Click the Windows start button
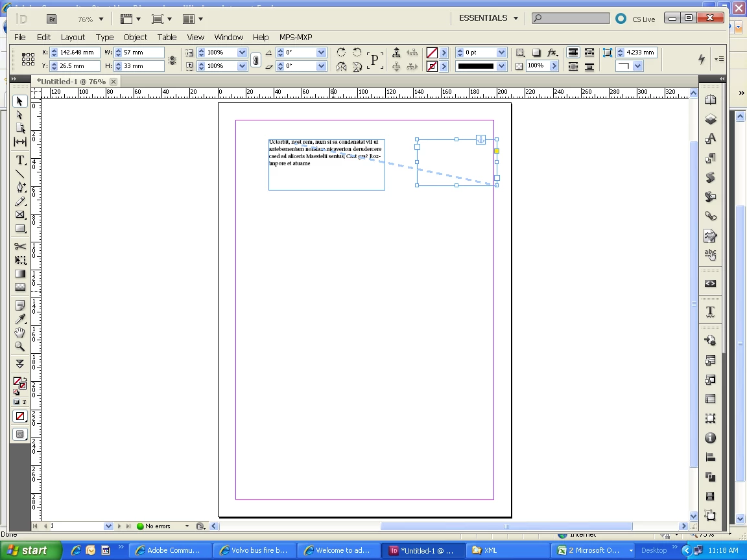The width and height of the screenshot is (747, 560). pyautogui.click(x=31, y=550)
